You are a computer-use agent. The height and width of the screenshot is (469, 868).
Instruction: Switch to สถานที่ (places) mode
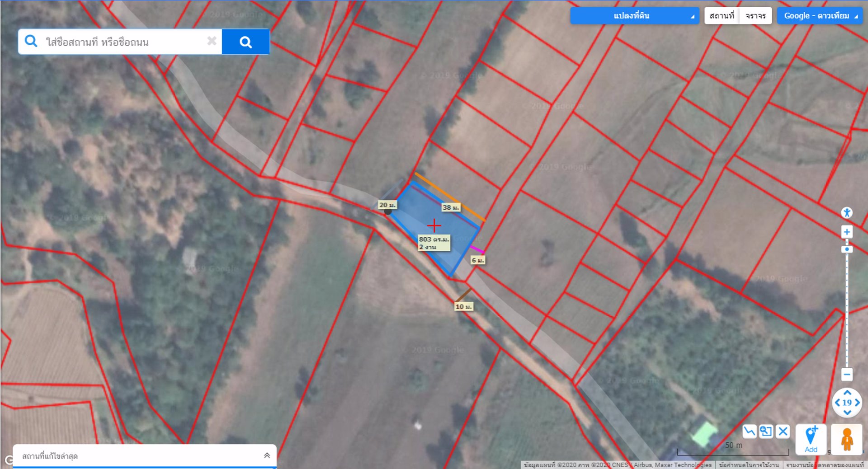tap(722, 15)
